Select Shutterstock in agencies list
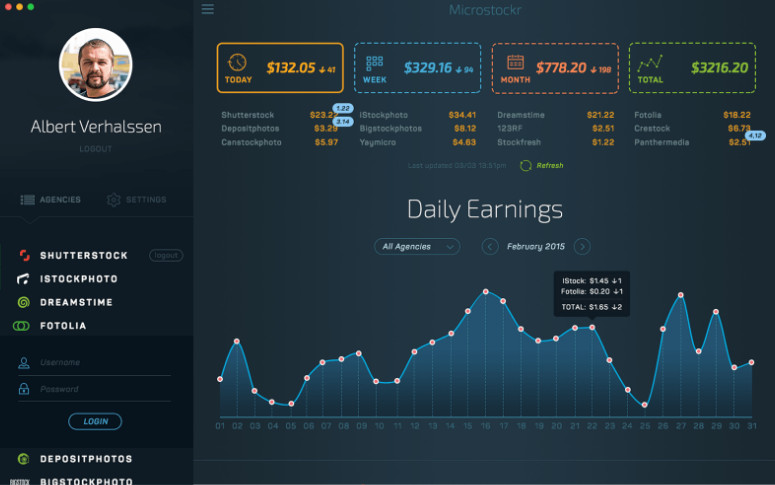 [84, 256]
